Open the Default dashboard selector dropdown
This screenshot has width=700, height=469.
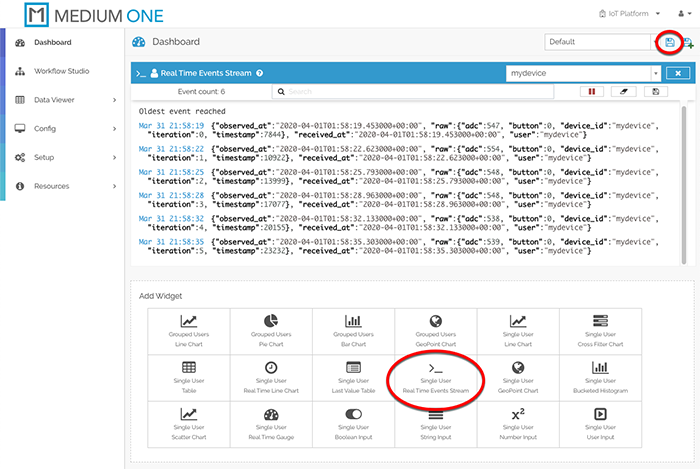(598, 42)
